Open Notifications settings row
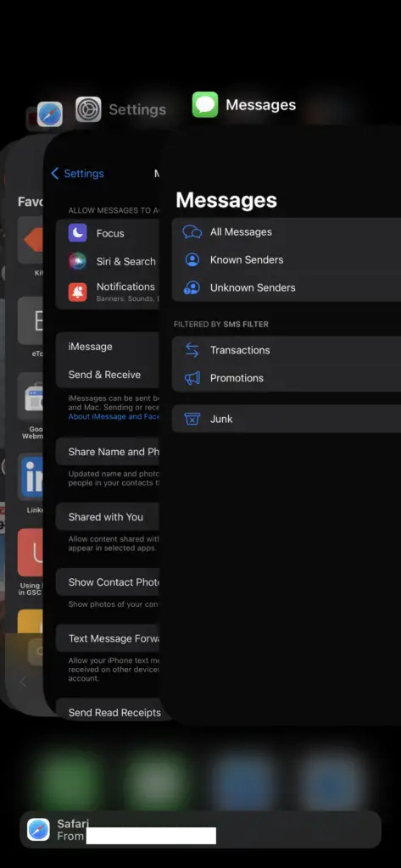401x868 pixels. click(x=108, y=292)
